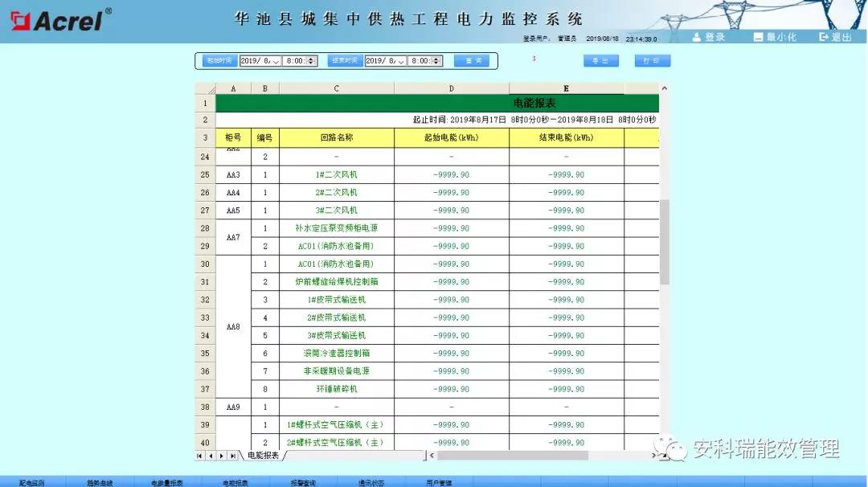This screenshot has height=487, width=868.
Task: Click the 2#二次风机 cell
Action: click(x=337, y=193)
